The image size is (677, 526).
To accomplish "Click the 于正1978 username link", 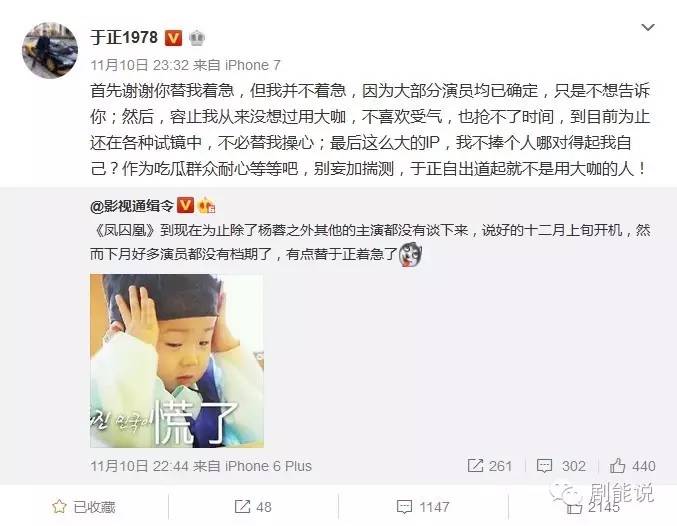I will coord(124,38).
